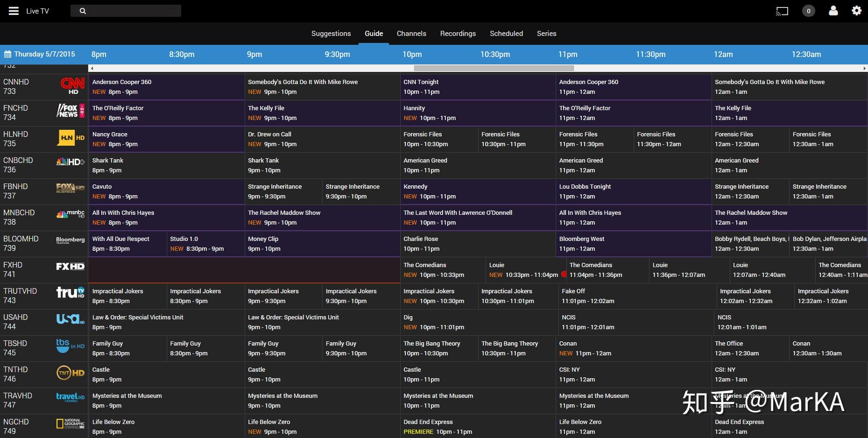
Task: Open Dead End Express premiere at 10pm
Action: pos(478,427)
